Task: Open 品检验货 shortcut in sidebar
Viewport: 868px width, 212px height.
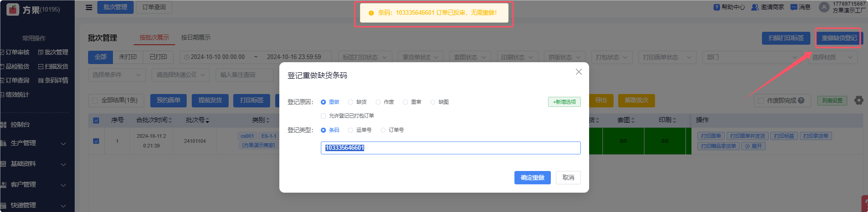Action: 15,66
